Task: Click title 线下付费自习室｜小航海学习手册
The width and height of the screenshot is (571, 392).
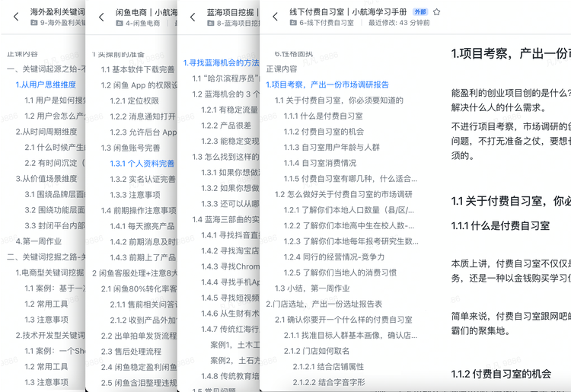Action: (348, 12)
